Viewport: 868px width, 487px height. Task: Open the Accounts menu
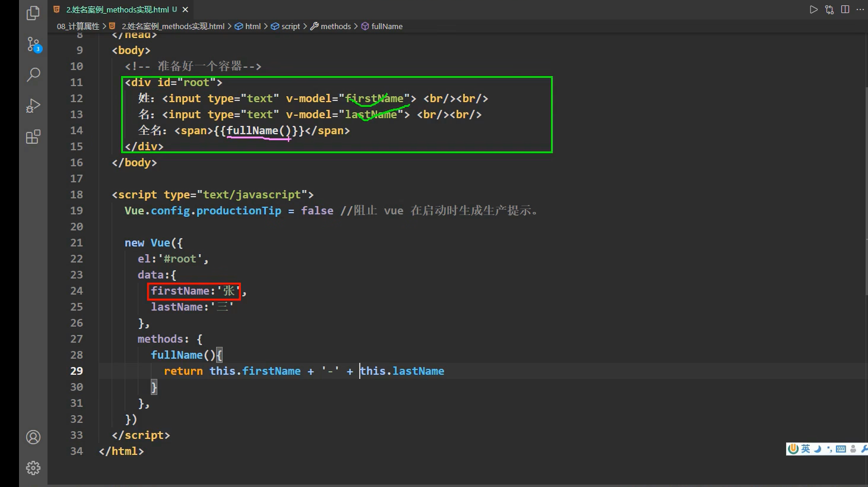pos(33,437)
